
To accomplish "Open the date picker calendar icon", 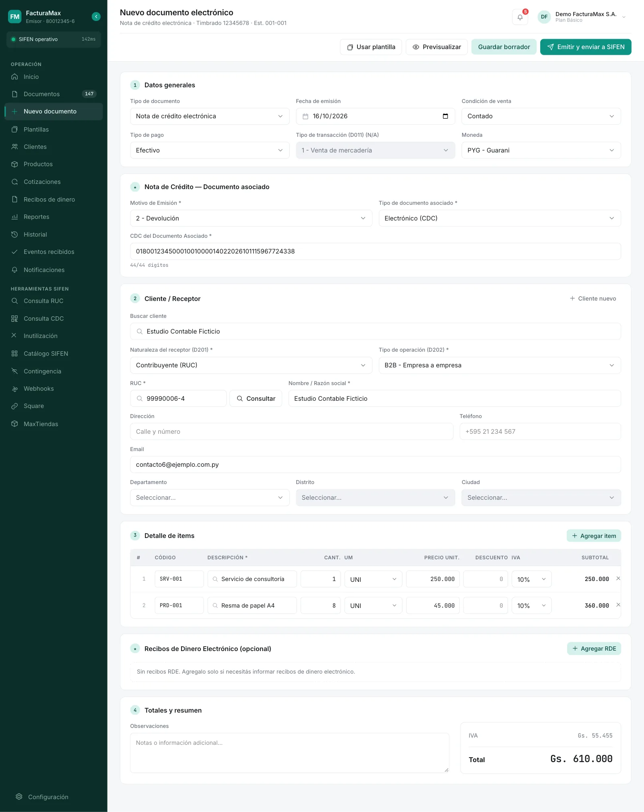I will [x=445, y=116].
